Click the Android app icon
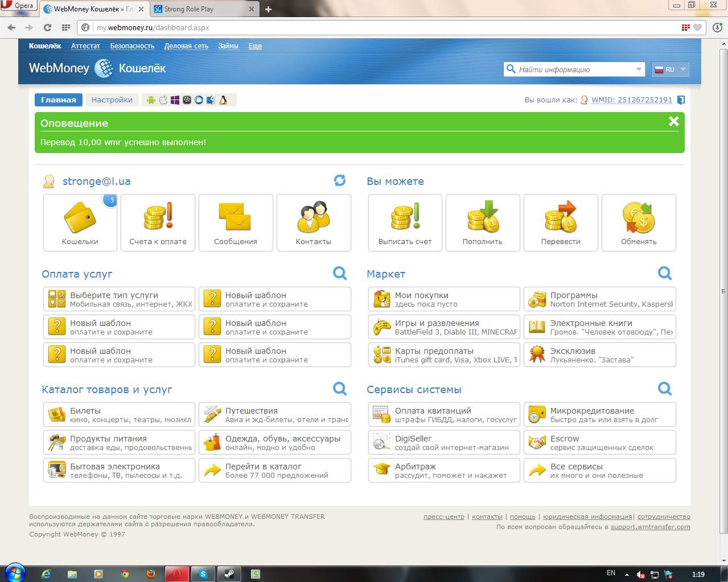This screenshot has height=582, width=728. [151, 100]
